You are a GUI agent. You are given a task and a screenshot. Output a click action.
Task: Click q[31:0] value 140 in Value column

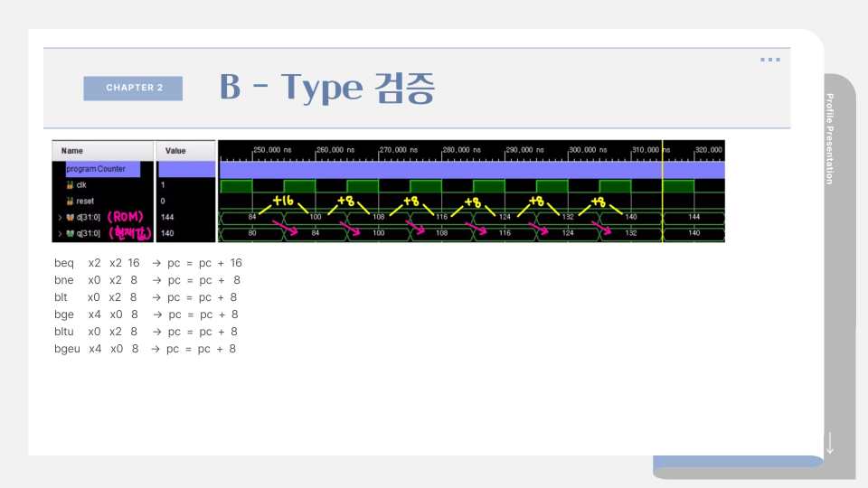click(167, 233)
